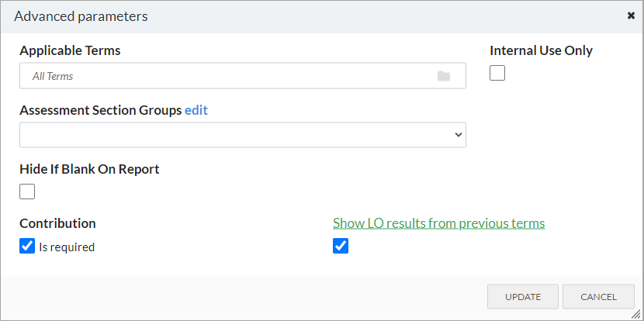Close the Advanced parameters dialog
644x321 pixels.
click(631, 16)
